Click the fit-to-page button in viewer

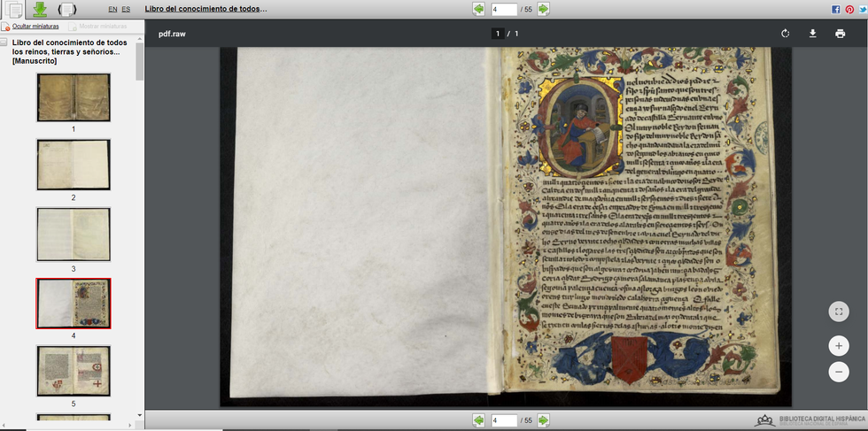tap(839, 312)
